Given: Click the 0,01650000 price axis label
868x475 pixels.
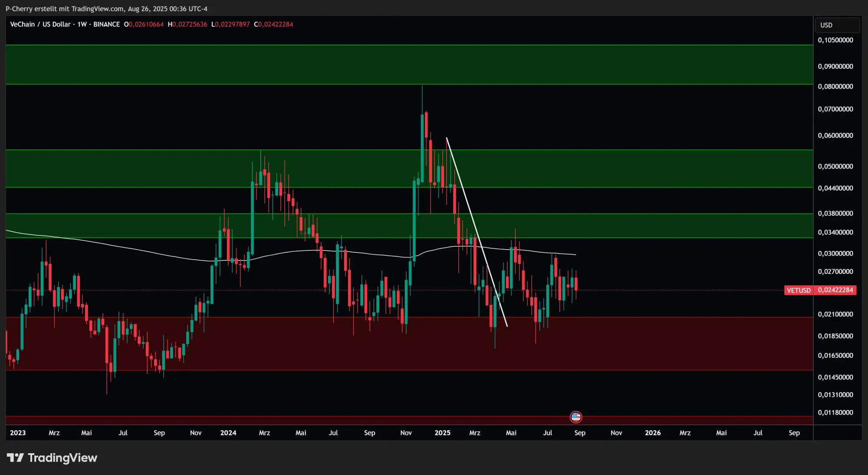Looking at the screenshot, I should tap(835, 356).
